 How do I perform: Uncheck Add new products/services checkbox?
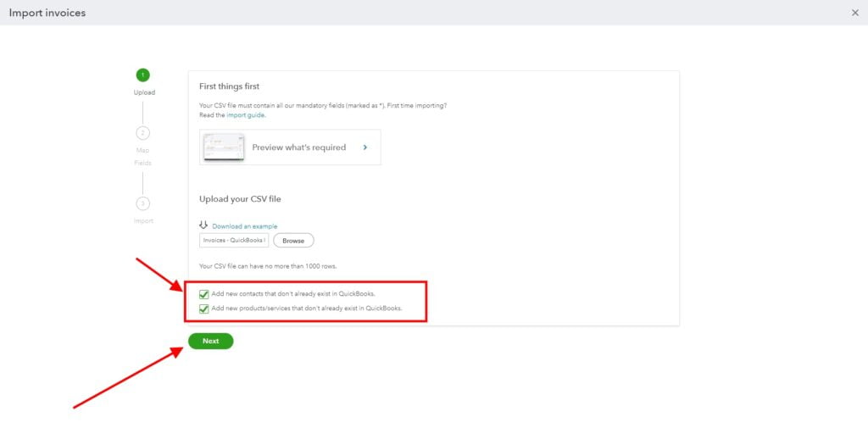click(x=203, y=308)
